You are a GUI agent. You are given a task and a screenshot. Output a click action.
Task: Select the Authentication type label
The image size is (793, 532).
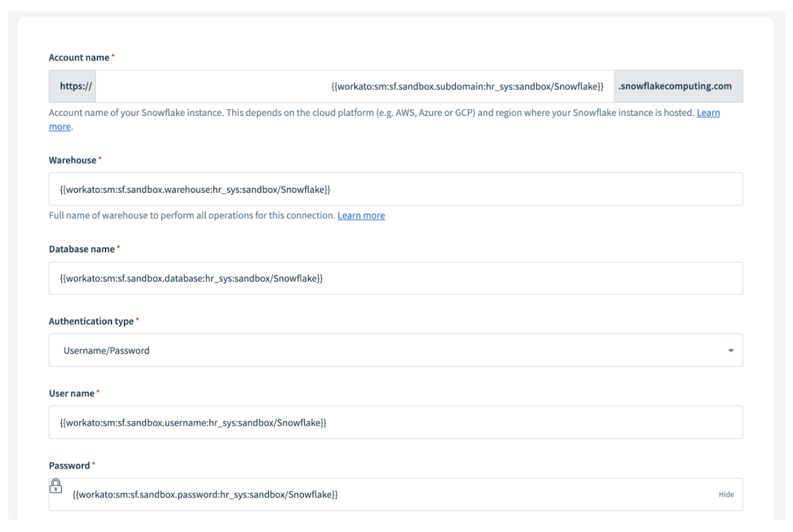point(91,321)
